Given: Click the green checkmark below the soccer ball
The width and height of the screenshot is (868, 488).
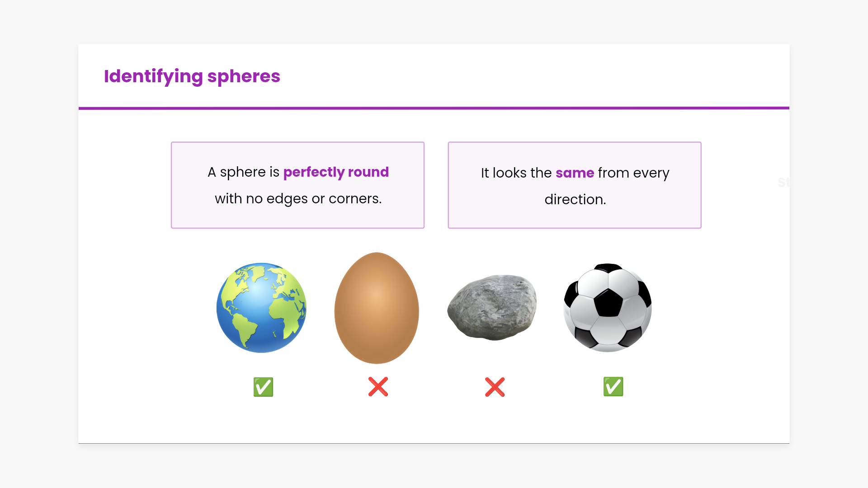Looking at the screenshot, I should coord(613,387).
